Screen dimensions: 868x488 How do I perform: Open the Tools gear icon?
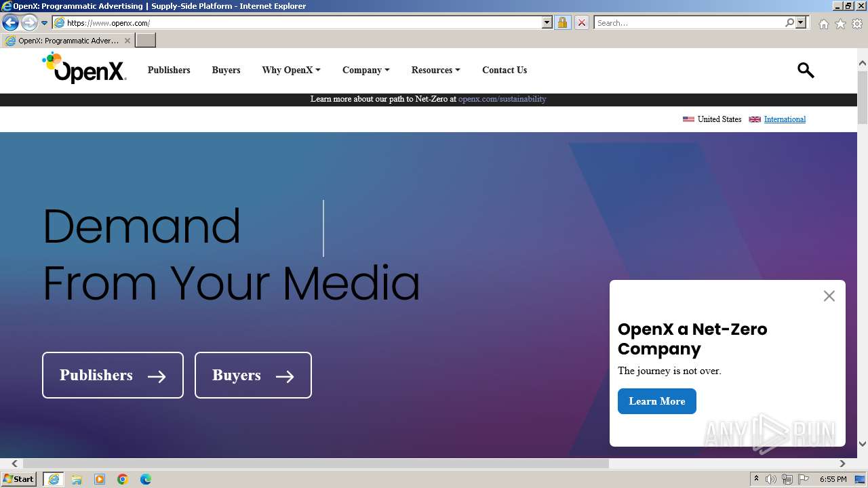point(857,24)
